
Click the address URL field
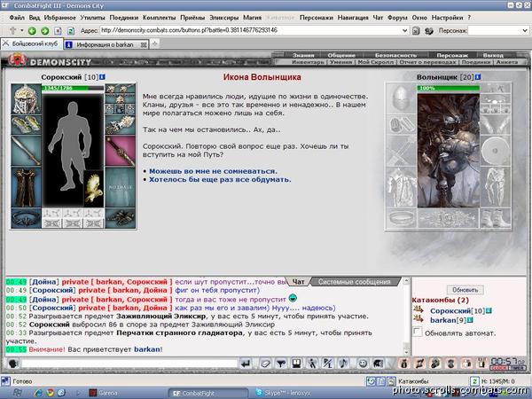(250, 30)
